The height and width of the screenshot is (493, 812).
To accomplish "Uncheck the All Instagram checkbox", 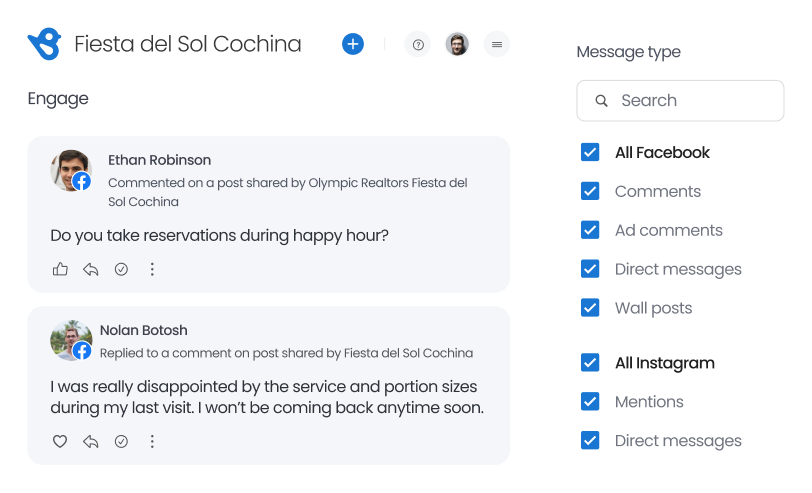I will pyautogui.click(x=590, y=363).
